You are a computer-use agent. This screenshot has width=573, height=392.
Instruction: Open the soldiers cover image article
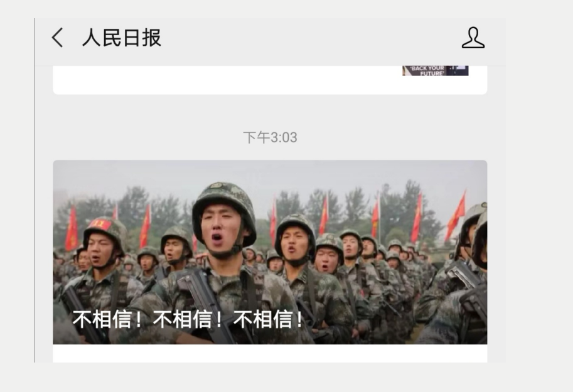(270, 252)
